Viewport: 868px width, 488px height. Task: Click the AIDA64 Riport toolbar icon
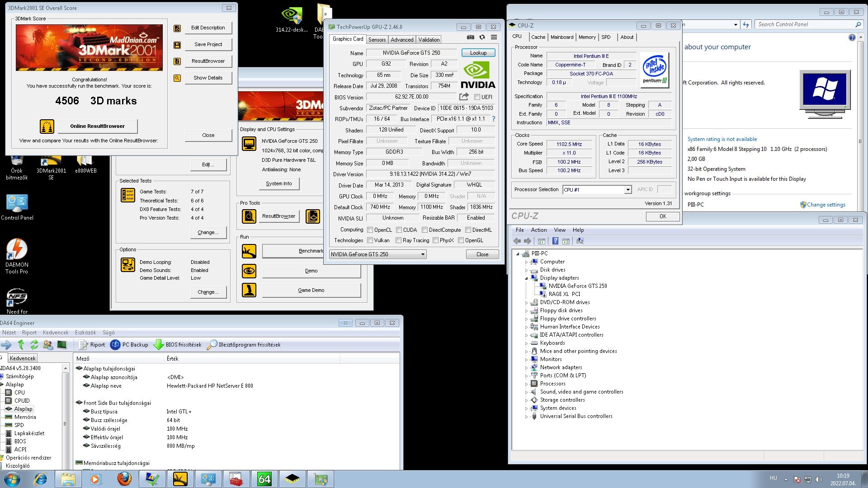[83, 345]
